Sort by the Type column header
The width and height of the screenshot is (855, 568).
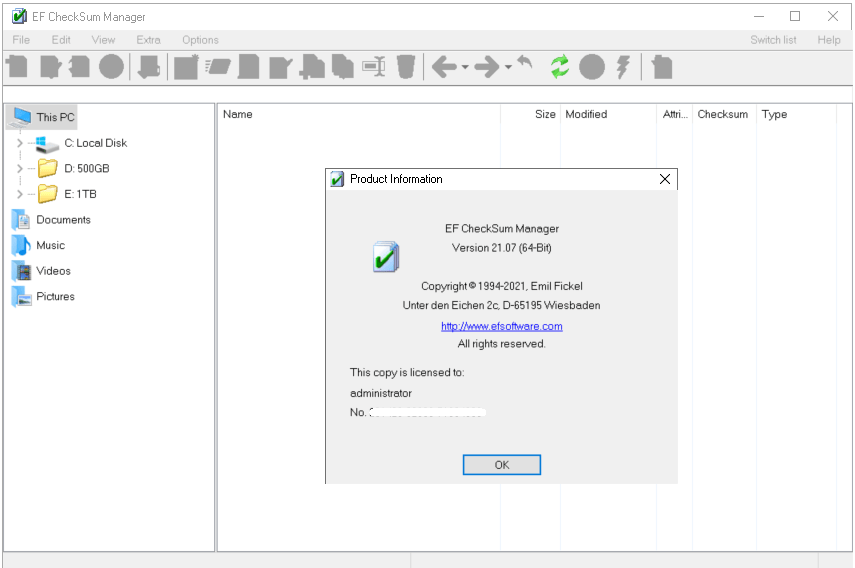796,114
